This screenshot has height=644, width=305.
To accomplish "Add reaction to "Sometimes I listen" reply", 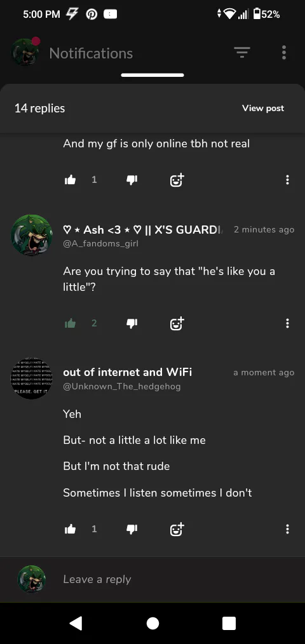I will pyautogui.click(x=177, y=530).
